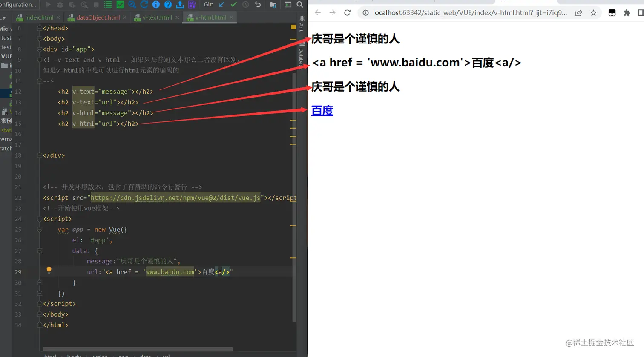Collapse comment fold at line 9
This screenshot has height=357, width=644.
point(40,60)
